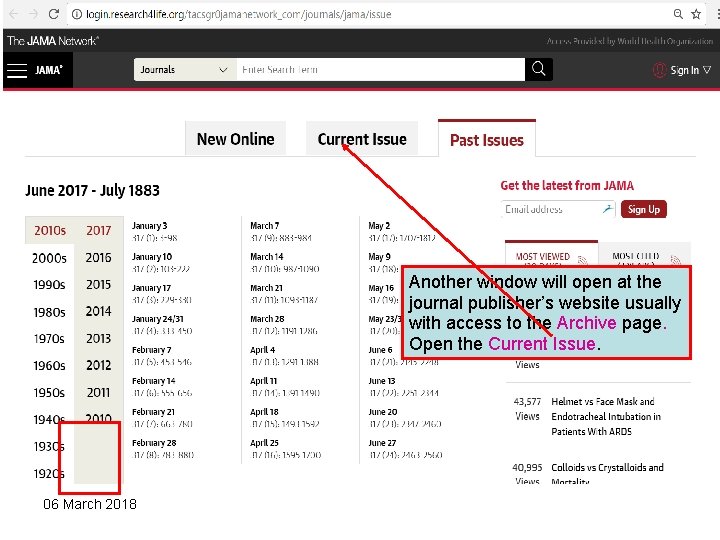720x540 pixels.
Task: Run search with the magnifier button
Action: pyautogui.click(x=539, y=69)
